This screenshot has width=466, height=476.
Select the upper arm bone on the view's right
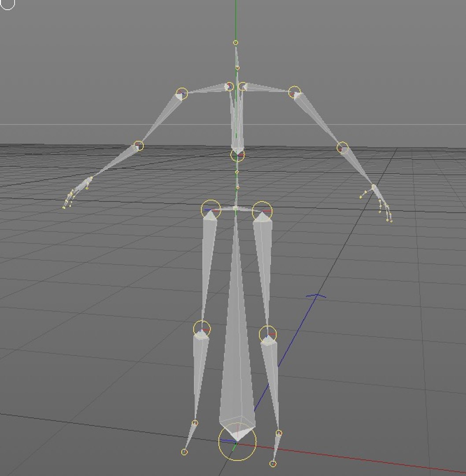coord(317,119)
